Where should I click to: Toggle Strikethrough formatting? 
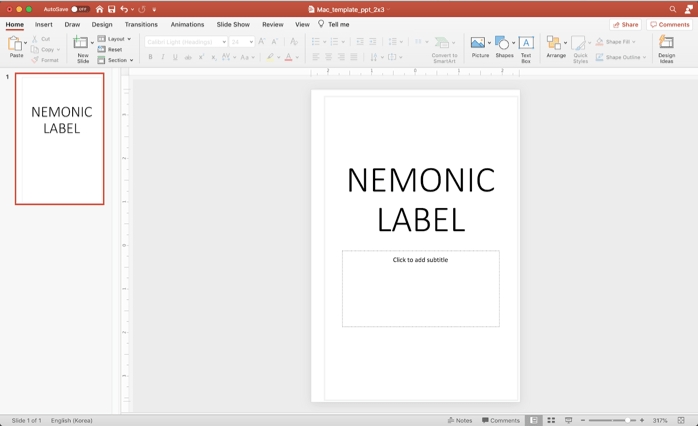coord(188,57)
